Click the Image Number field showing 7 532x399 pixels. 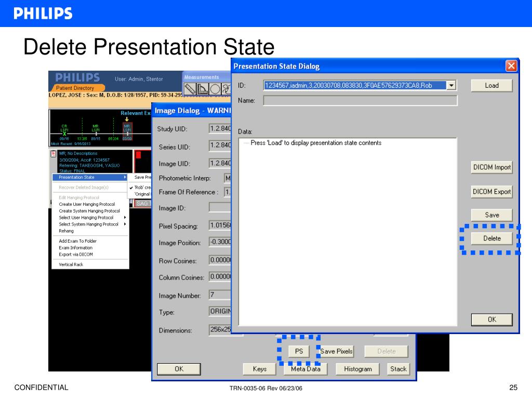(220, 295)
